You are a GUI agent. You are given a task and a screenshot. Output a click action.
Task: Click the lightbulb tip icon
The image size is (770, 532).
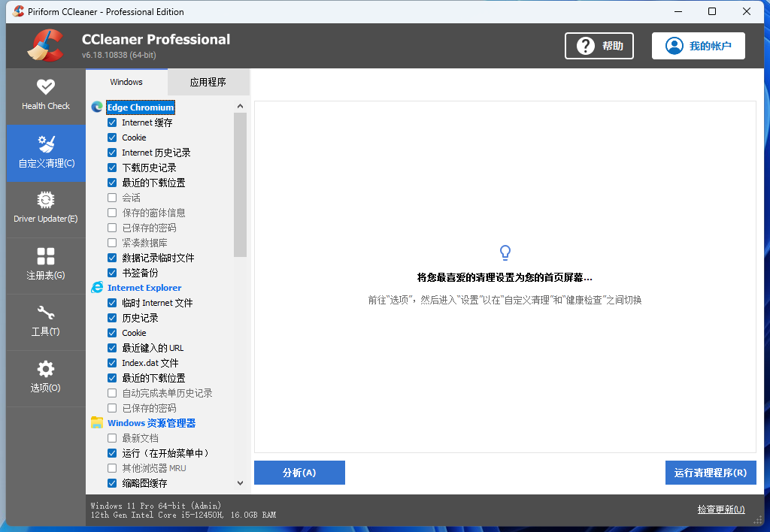(x=505, y=252)
